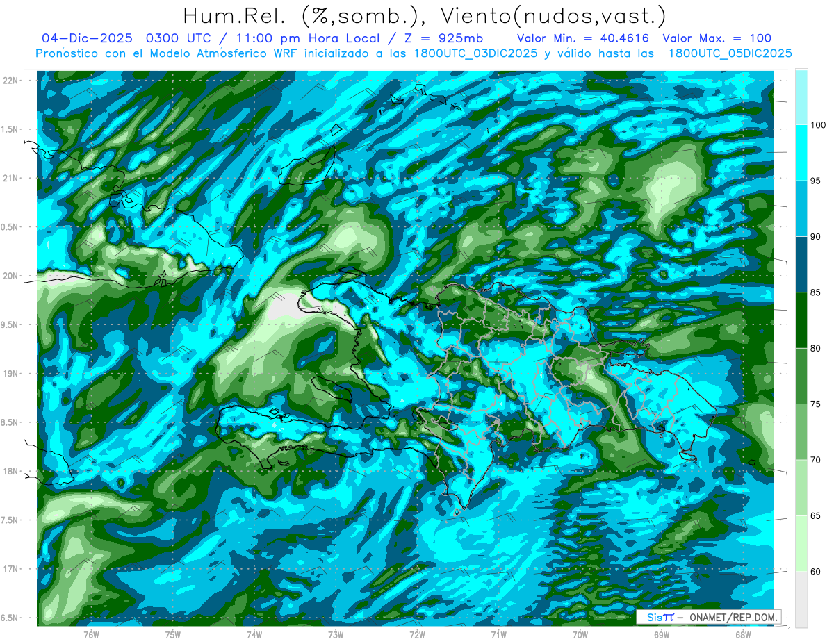Click the '95' colorbar value
Image resolution: width=834 pixels, height=644 pixels.
(x=817, y=181)
